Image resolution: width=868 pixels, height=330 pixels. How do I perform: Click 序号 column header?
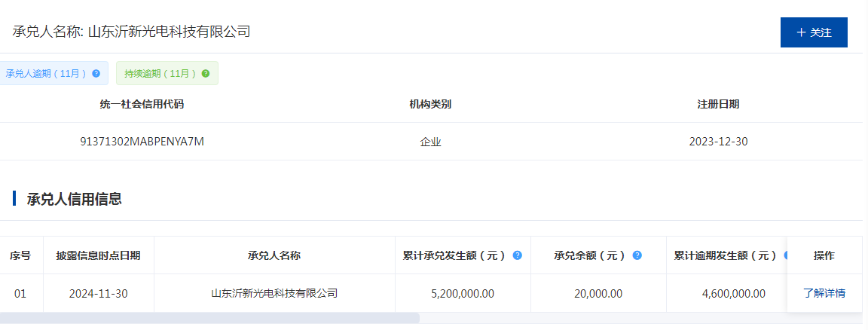[x=20, y=255]
